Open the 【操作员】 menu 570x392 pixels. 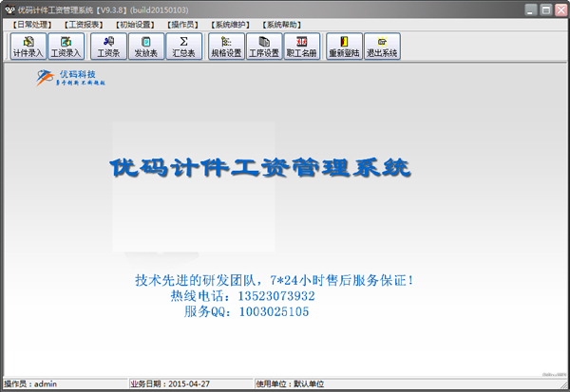click(182, 25)
